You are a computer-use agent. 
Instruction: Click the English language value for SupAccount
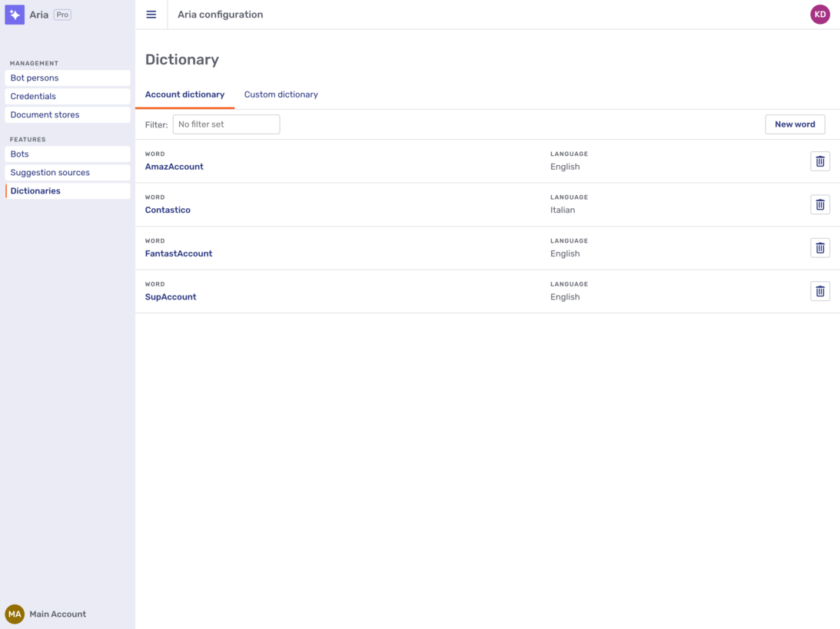point(565,296)
